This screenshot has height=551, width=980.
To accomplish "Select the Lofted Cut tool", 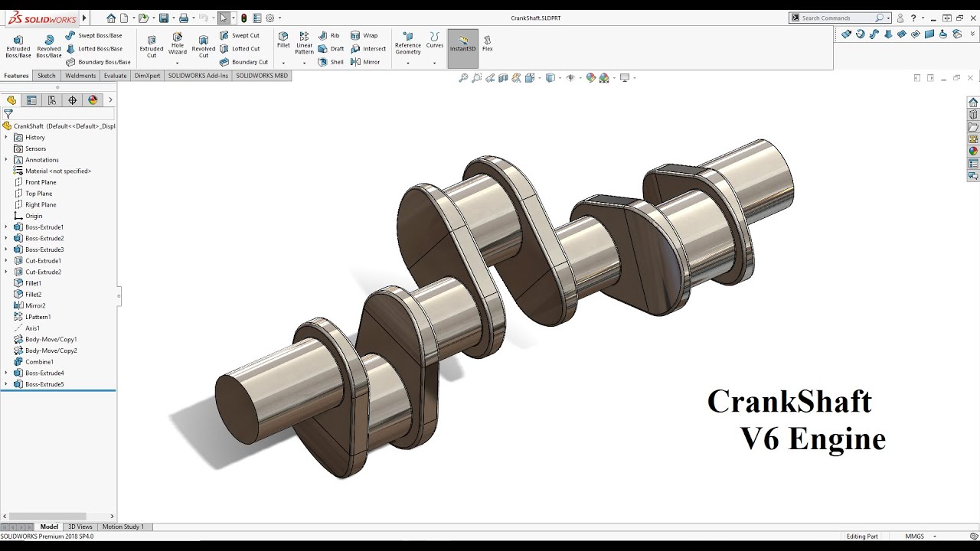I will (x=240, y=48).
